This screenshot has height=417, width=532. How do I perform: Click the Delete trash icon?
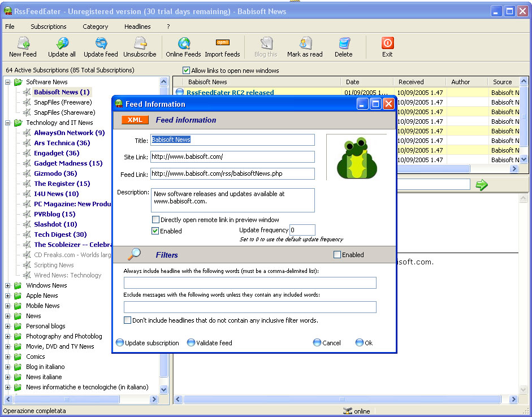[344, 44]
